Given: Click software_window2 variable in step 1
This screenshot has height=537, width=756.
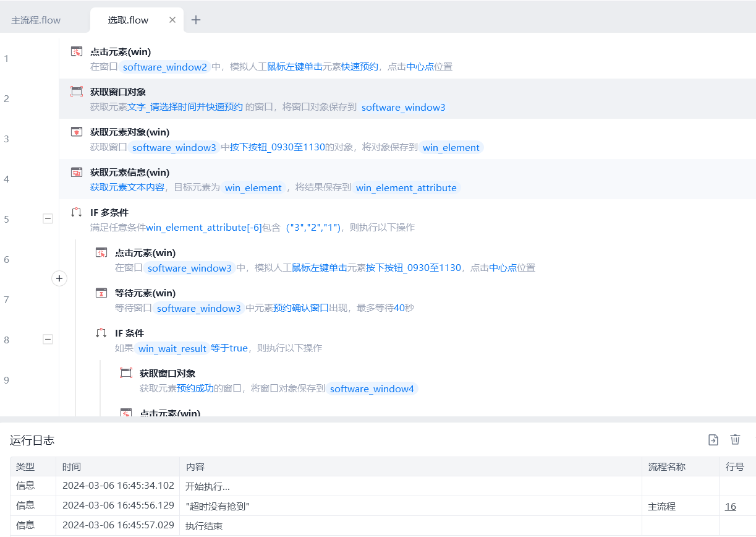Looking at the screenshot, I should click(x=165, y=67).
